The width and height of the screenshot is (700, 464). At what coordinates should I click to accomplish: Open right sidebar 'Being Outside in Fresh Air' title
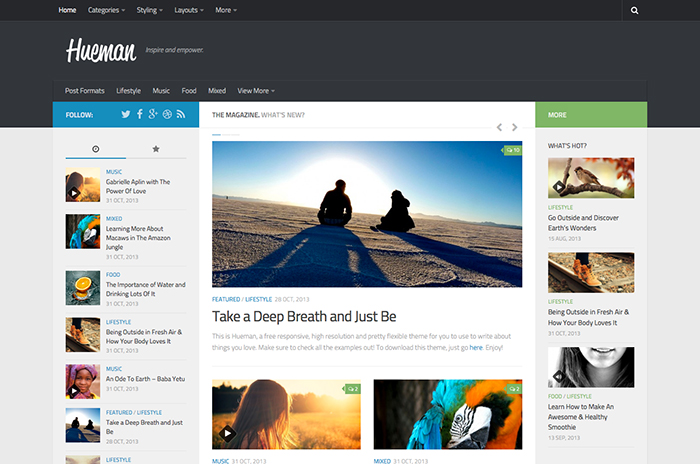coord(588,317)
